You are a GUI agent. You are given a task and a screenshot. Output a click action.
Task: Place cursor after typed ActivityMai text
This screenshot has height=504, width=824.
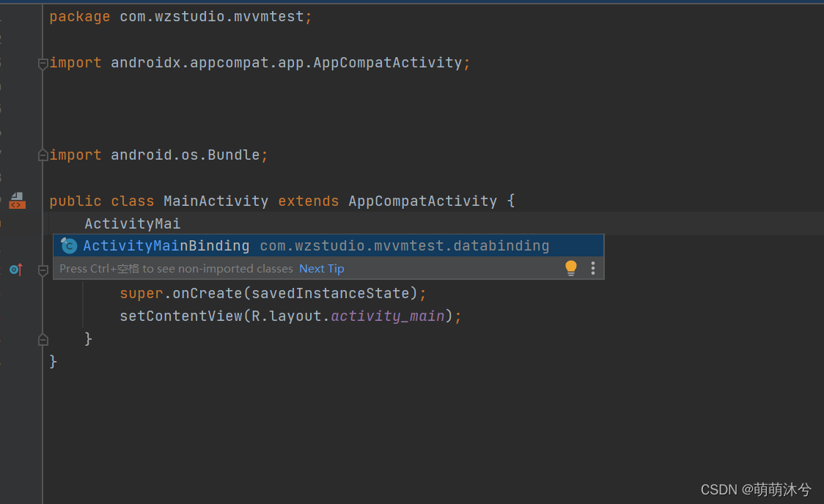[x=181, y=223]
